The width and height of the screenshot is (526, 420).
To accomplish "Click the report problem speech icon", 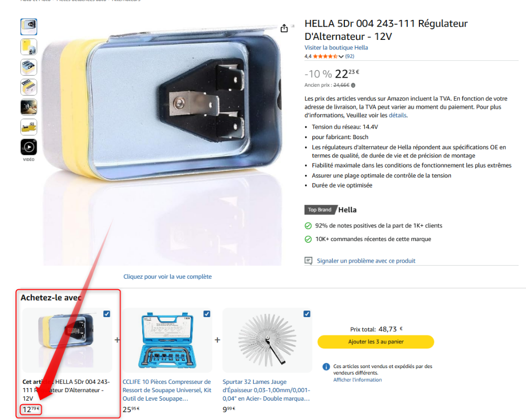I will click(308, 260).
